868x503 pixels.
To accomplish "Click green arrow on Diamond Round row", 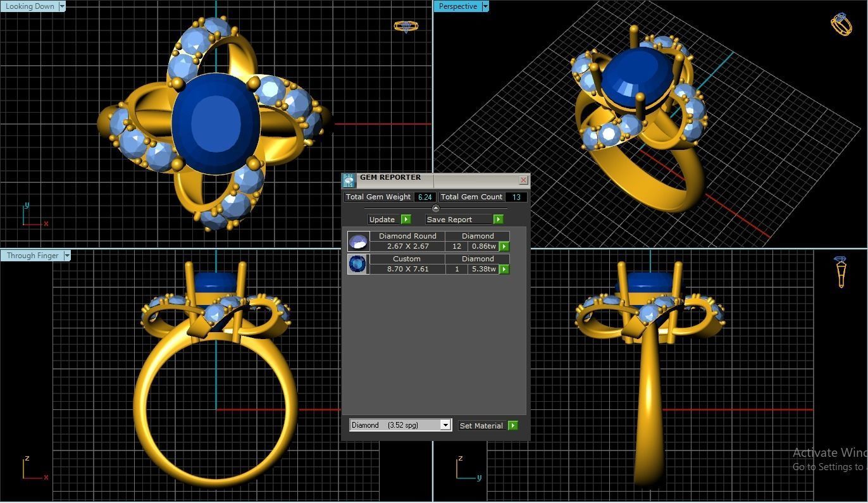I will click(504, 246).
